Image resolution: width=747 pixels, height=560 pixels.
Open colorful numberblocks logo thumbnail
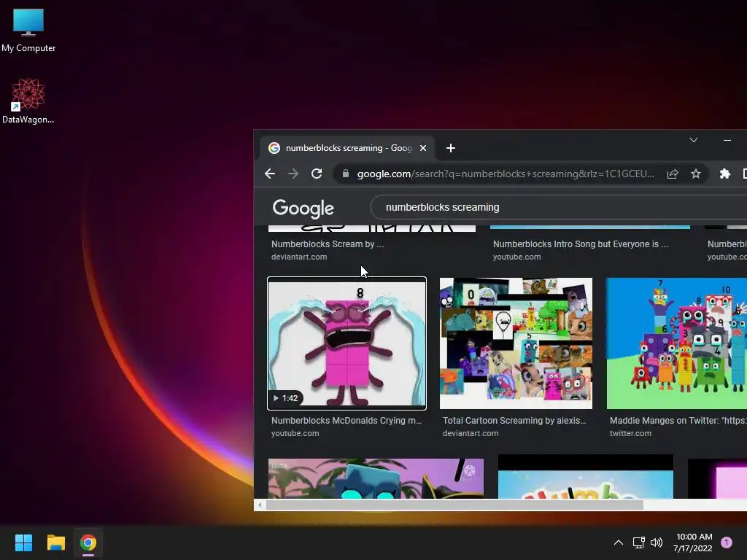pos(586,477)
